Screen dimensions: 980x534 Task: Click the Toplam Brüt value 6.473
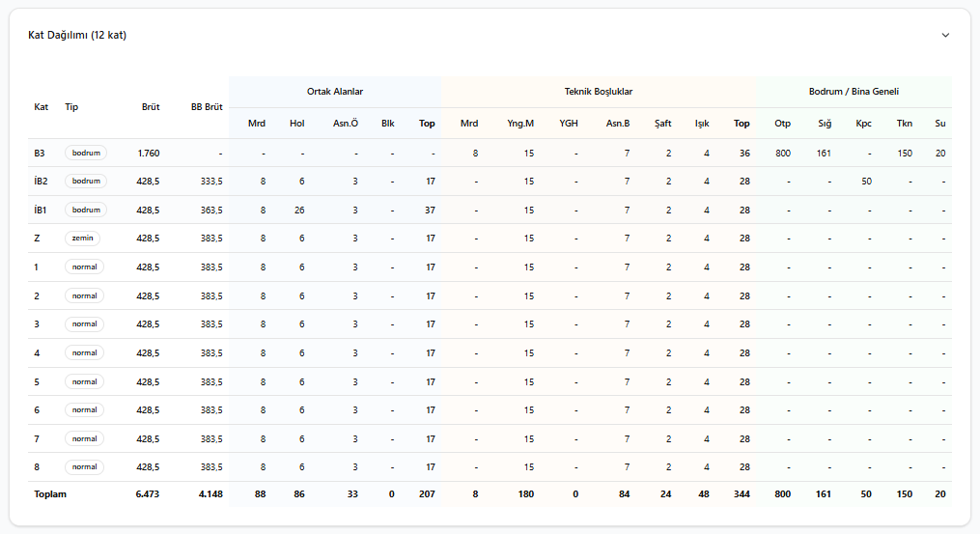pyautogui.click(x=148, y=494)
